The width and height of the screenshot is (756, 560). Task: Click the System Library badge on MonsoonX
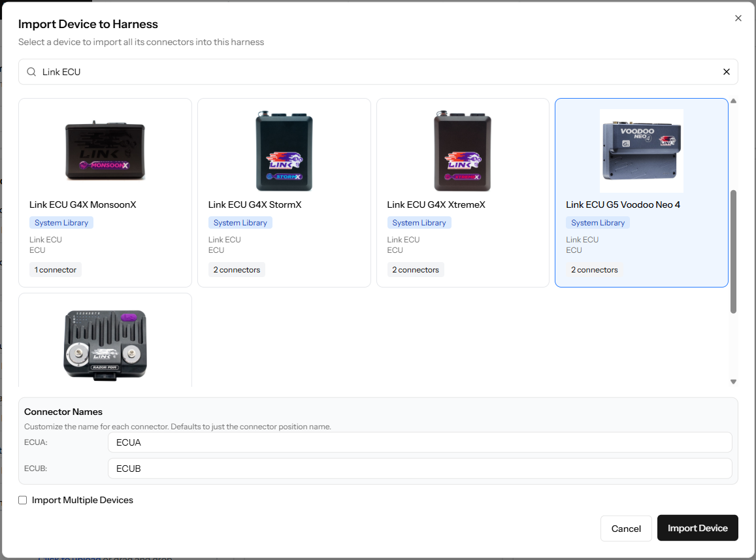click(61, 222)
